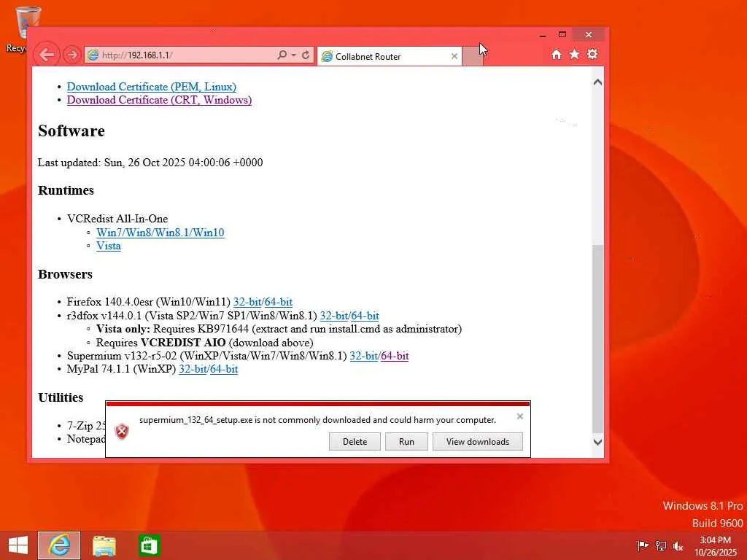
Task: Click the Software heading text
Action: point(71,131)
